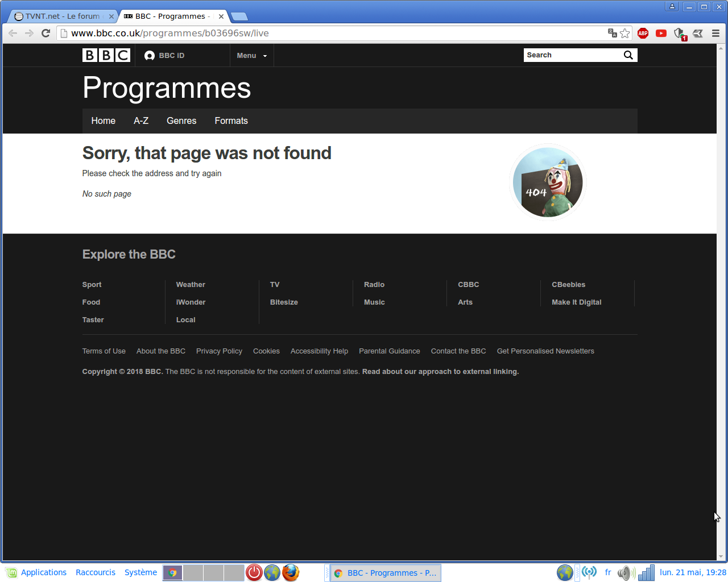Image resolution: width=728 pixels, height=582 pixels.
Task: Launch Firefox from the panel
Action: tap(291, 572)
